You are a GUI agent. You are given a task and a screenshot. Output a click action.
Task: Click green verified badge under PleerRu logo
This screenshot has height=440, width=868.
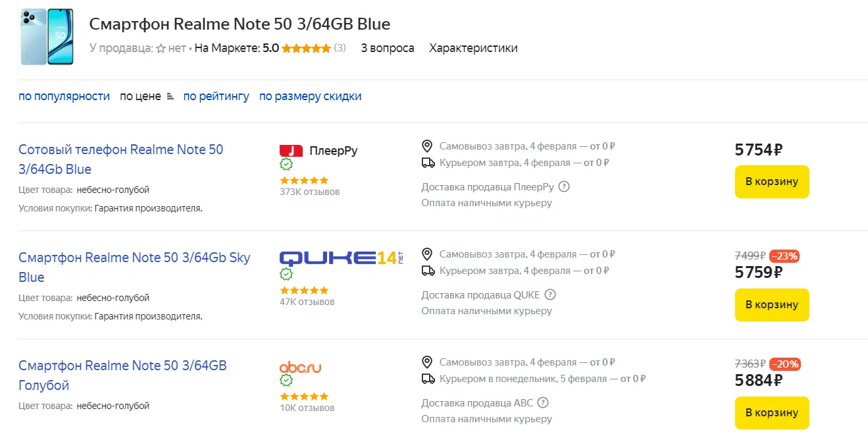point(286,165)
